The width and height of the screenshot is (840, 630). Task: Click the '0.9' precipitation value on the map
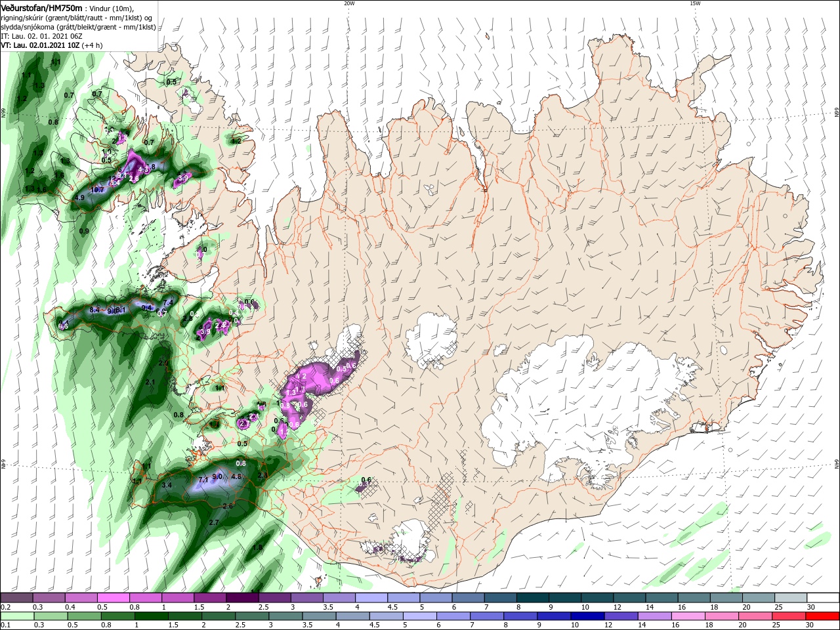point(84,232)
